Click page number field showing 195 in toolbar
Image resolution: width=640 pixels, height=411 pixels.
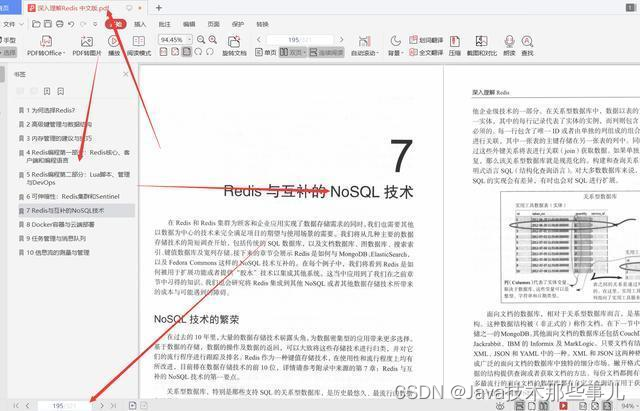coord(300,40)
